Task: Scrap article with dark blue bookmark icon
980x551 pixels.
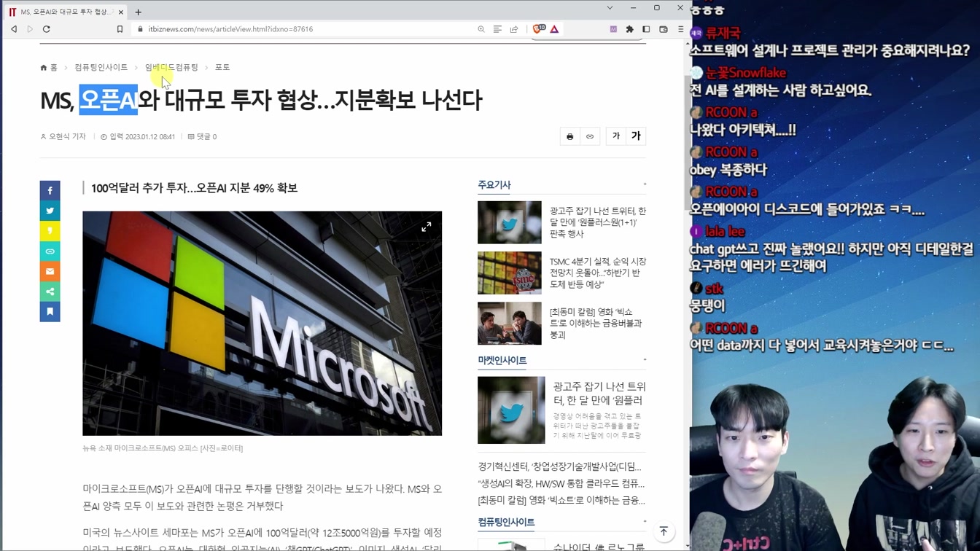Action: pos(50,312)
